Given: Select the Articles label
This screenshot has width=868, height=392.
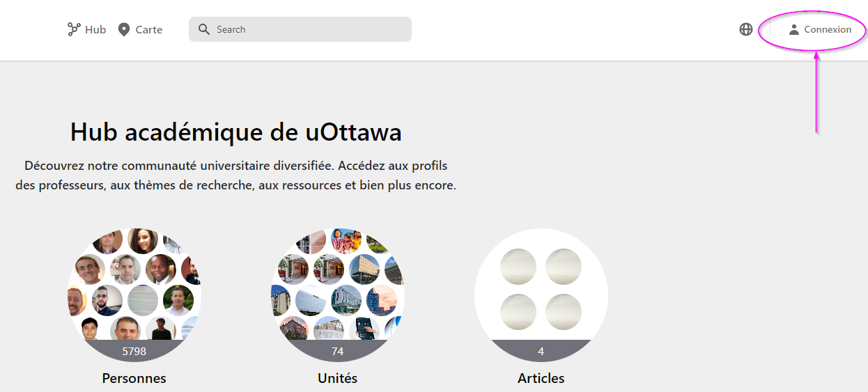Looking at the screenshot, I should point(541,378).
